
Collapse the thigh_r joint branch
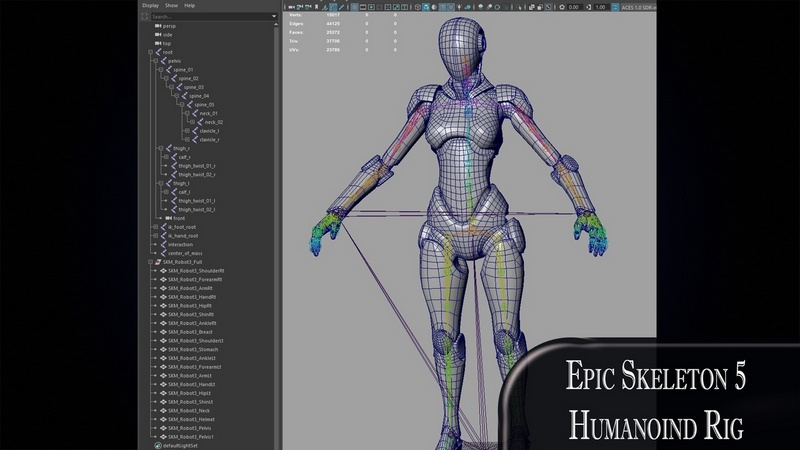(x=160, y=148)
